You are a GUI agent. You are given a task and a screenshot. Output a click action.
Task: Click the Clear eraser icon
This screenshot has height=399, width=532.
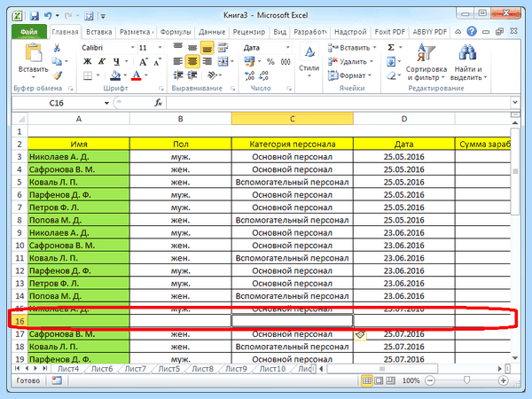pyautogui.click(x=391, y=75)
